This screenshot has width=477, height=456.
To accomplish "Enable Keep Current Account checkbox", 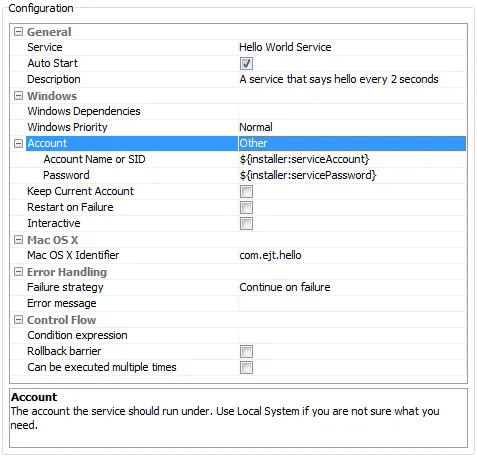I will click(x=246, y=191).
